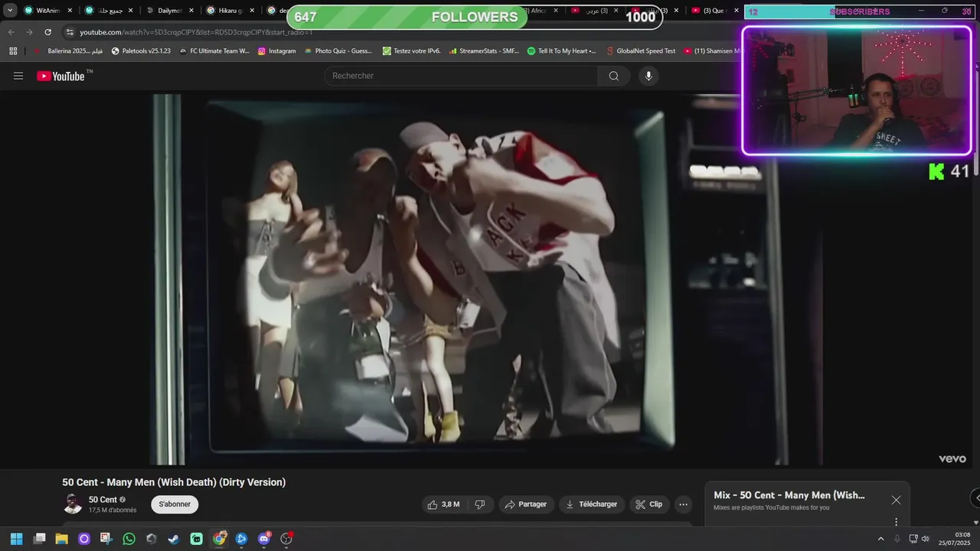This screenshot has height=551, width=980.
Task: Switch to the Dailymotion tab
Action: [170, 11]
